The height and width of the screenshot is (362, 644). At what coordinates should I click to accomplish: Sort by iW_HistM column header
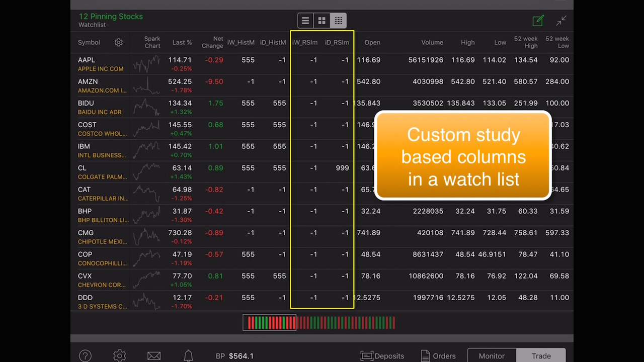pos(241,43)
